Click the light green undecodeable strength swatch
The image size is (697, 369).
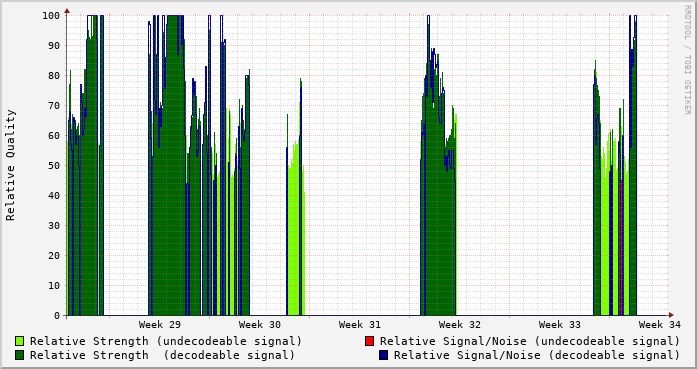coord(20,341)
